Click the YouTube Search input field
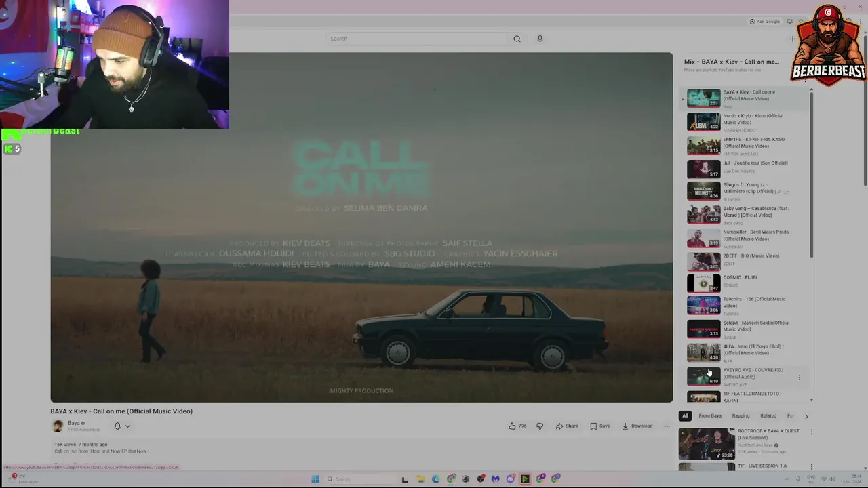 (x=416, y=39)
